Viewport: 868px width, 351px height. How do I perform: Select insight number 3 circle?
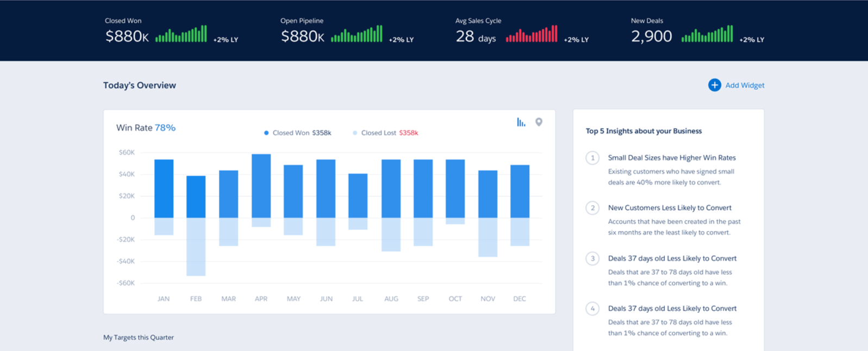pos(592,258)
